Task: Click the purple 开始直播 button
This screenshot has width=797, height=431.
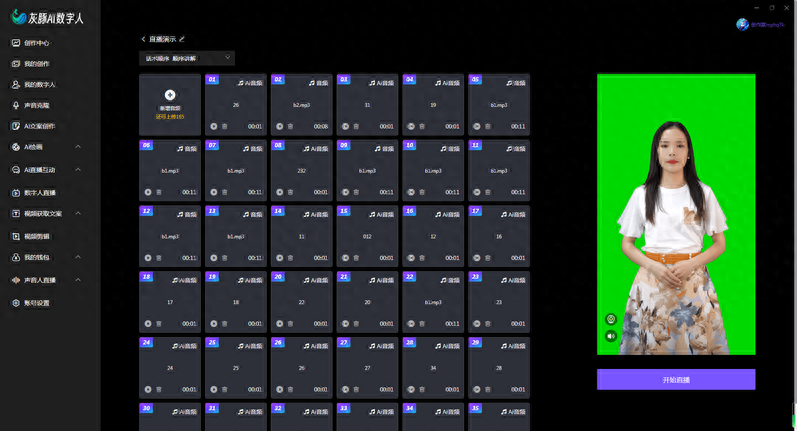Action: pyautogui.click(x=676, y=380)
